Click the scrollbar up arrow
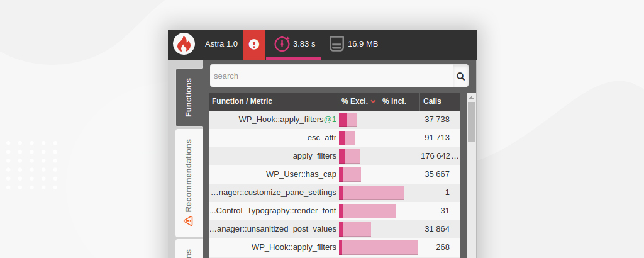644x258 pixels. tap(472, 98)
